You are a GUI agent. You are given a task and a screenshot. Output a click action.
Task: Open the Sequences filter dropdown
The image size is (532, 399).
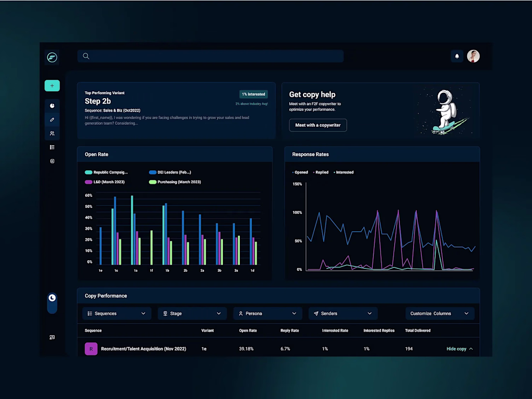117,313
